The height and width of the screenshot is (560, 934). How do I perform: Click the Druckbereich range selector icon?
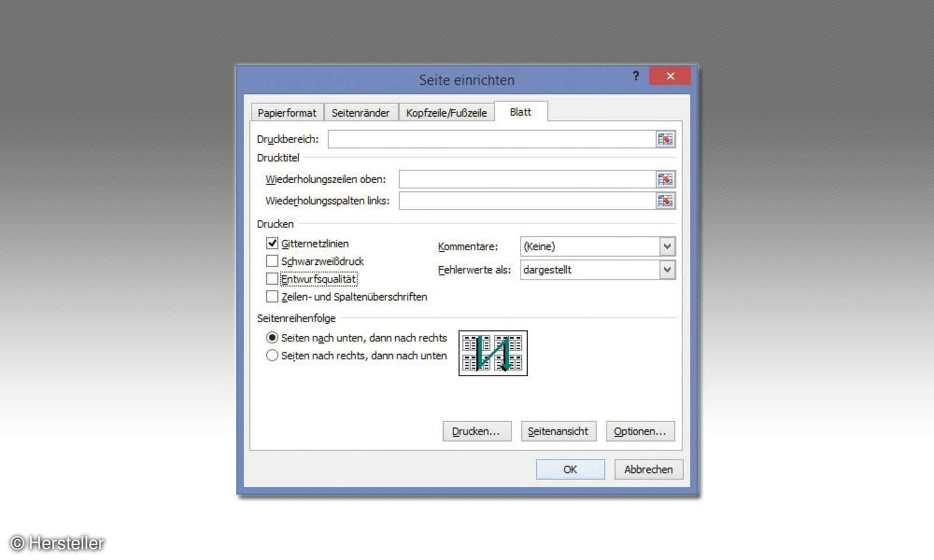[665, 139]
